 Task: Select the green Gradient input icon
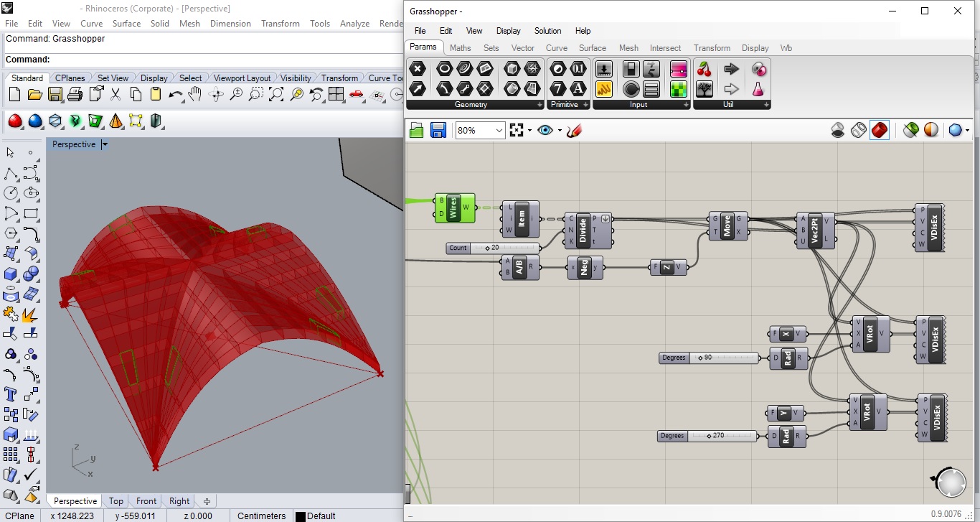pos(679,89)
